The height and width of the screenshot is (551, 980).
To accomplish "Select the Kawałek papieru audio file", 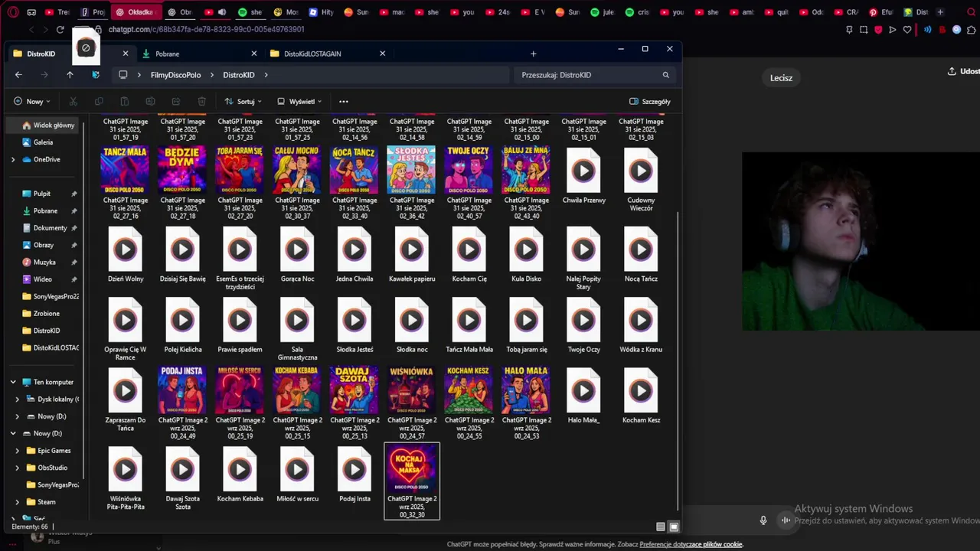I will [x=412, y=256].
